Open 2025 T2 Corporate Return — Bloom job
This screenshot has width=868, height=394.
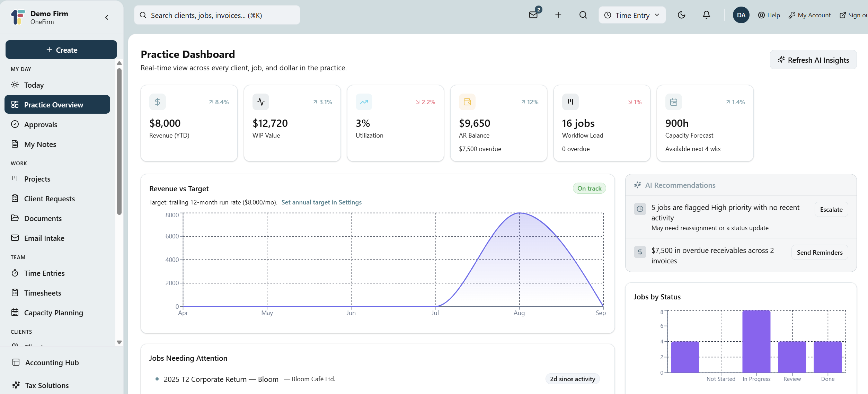[x=221, y=379]
